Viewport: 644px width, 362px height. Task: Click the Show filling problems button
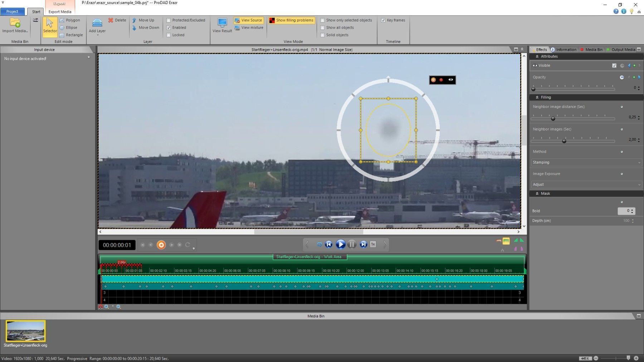(292, 20)
